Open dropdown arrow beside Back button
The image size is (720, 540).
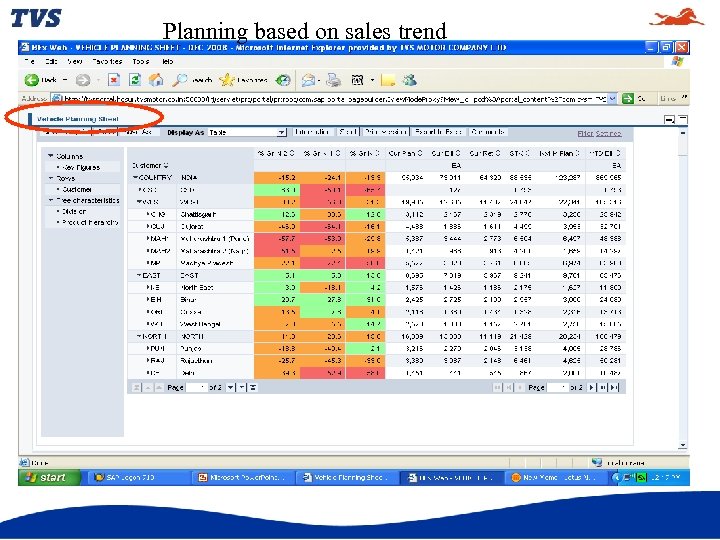coord(65,80)
